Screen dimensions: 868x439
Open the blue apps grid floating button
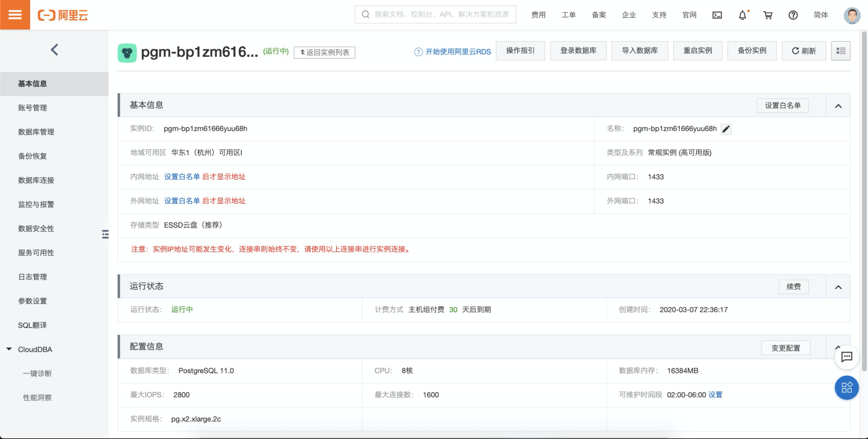847,387
